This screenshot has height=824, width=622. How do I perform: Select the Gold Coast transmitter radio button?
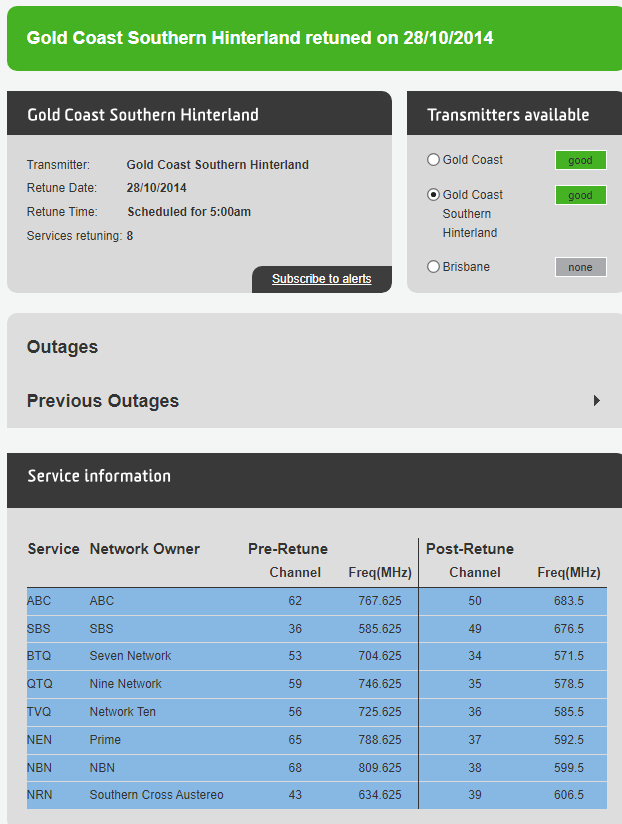pos(433,160)
